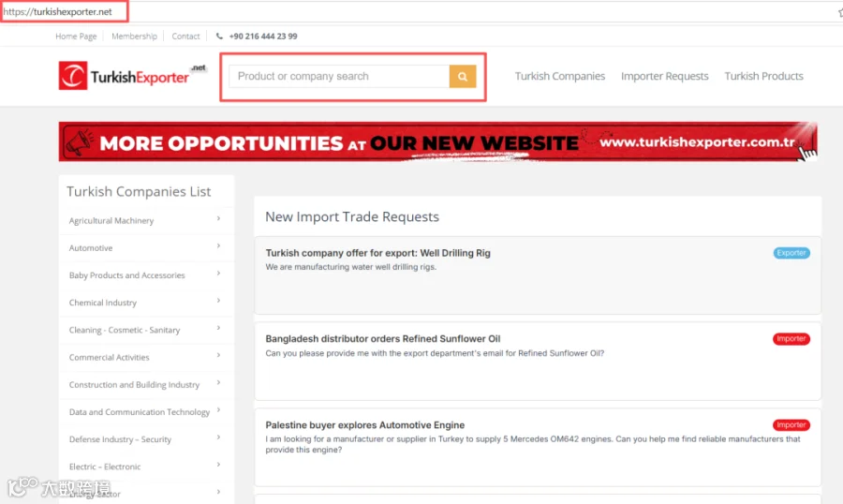Click the TurkishExporter logo

132,75
